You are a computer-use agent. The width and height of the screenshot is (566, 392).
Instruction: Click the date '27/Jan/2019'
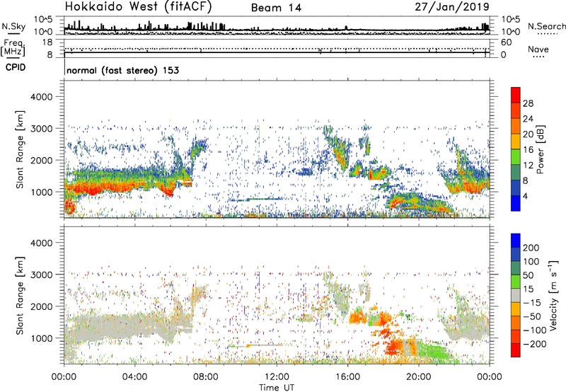click(452, 6)
